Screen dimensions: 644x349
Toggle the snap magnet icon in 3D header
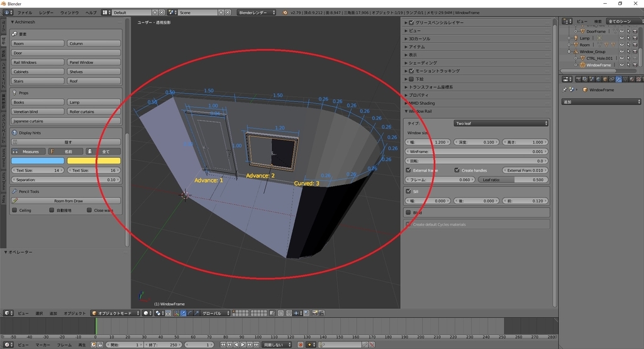pos(289,313)
